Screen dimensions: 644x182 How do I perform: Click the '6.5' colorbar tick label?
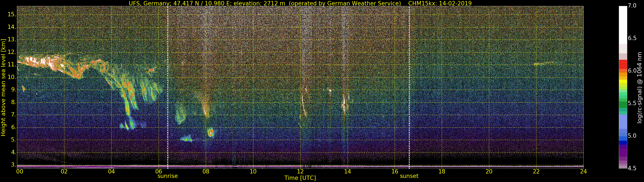pyautogui.click(x=632, y=38)
